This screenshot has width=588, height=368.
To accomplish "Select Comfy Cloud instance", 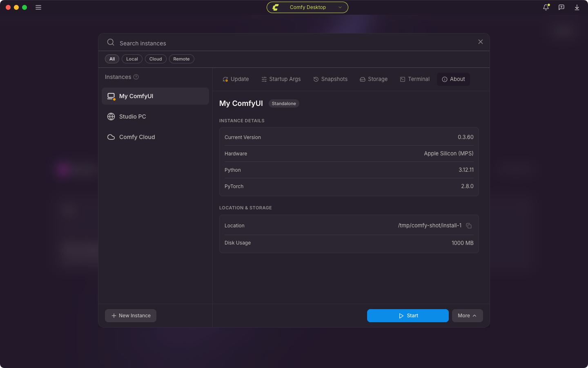I will (x=155, y=137).
